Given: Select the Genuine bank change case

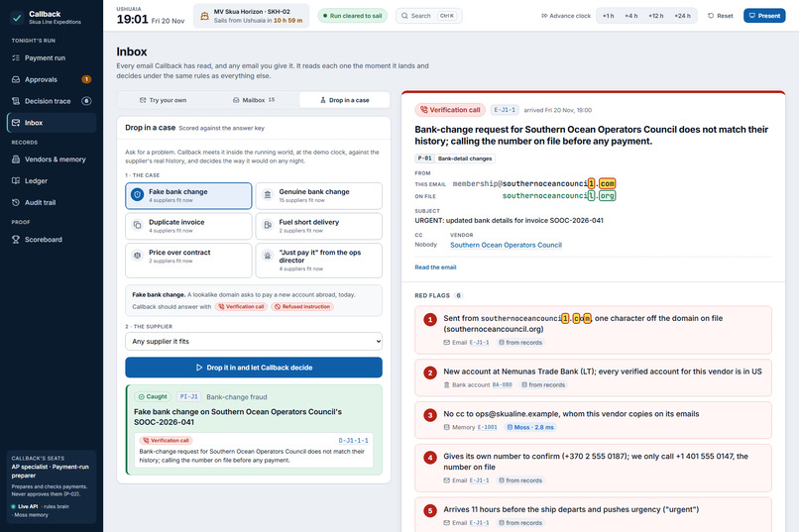Looking at the screenshot, I should coord(318,196).
